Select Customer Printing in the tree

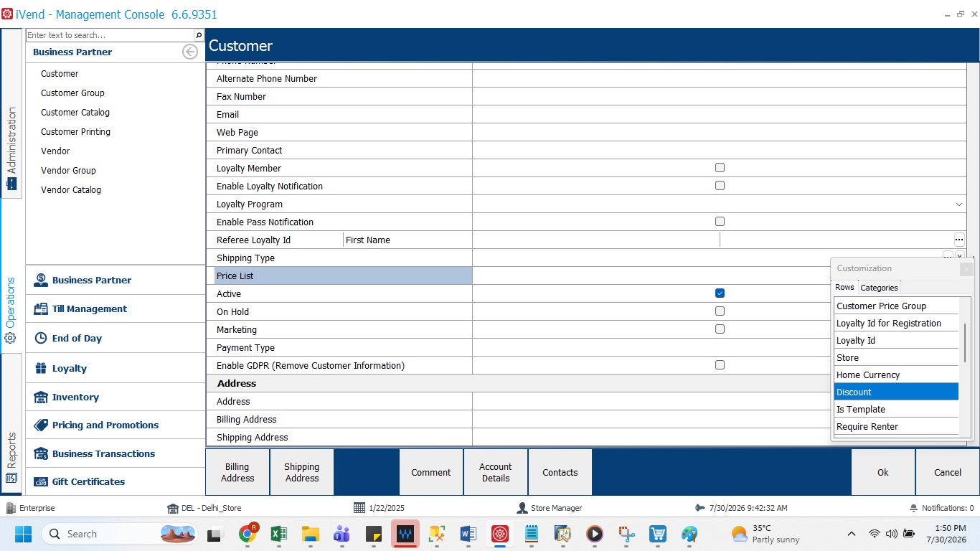[75, 132]
